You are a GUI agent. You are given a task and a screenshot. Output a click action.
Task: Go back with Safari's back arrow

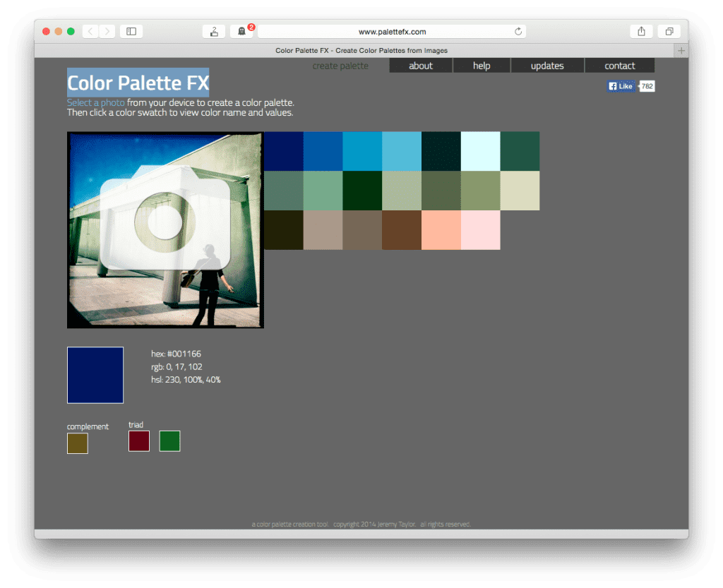90,31
